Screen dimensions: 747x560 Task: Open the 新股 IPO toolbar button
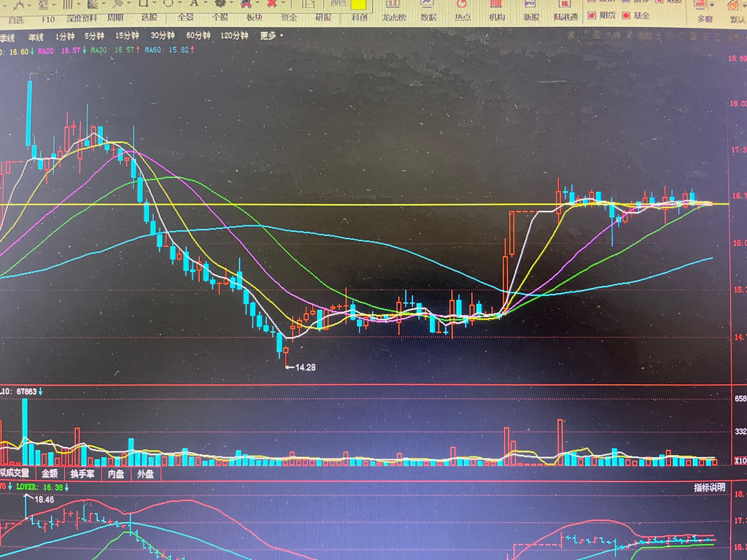point(531,10)
